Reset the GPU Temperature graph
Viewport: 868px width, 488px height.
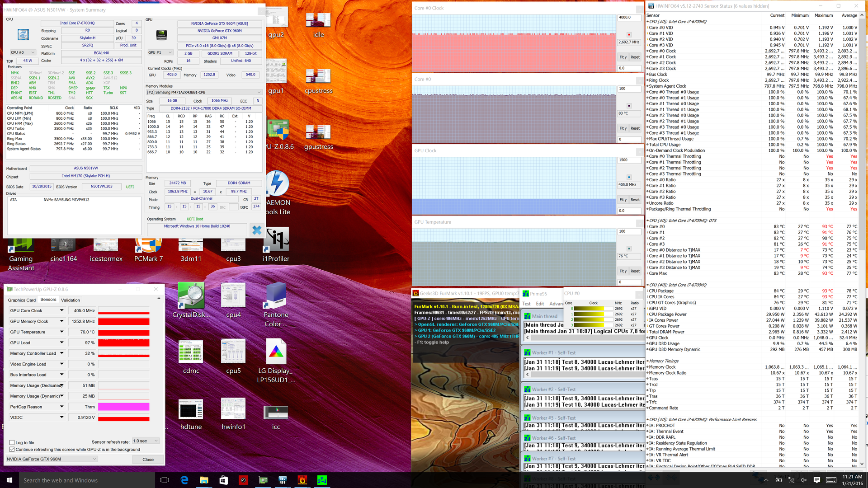[635, 271]
